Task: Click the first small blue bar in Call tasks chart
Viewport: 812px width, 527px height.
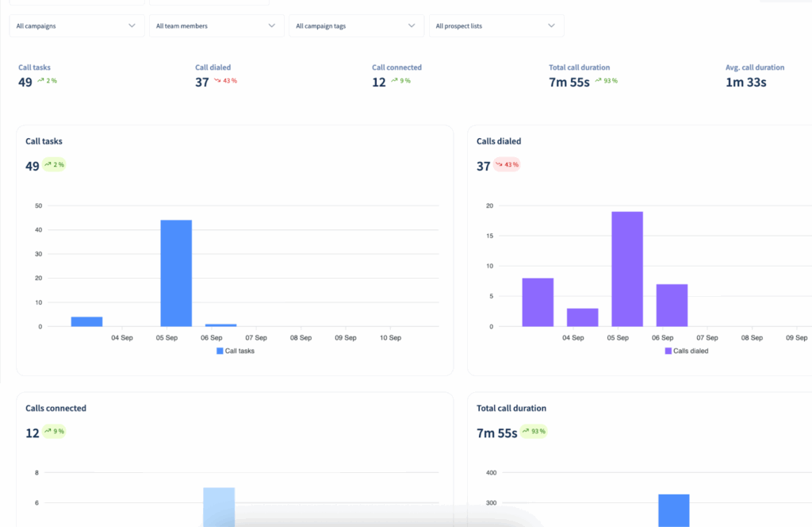Action: coord(86,321)
